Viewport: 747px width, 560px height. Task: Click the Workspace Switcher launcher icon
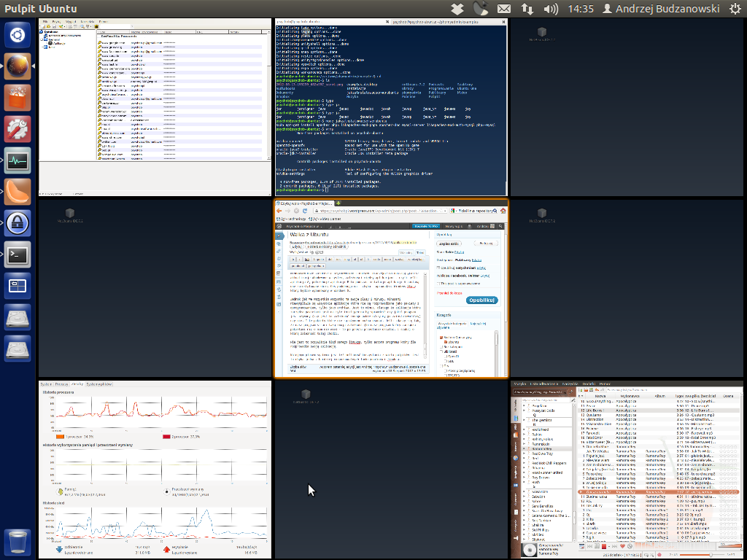point(18,285)
